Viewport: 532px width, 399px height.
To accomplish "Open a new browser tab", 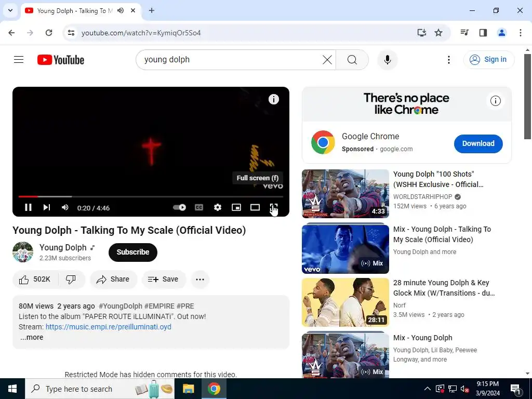I will pos(152,10).
